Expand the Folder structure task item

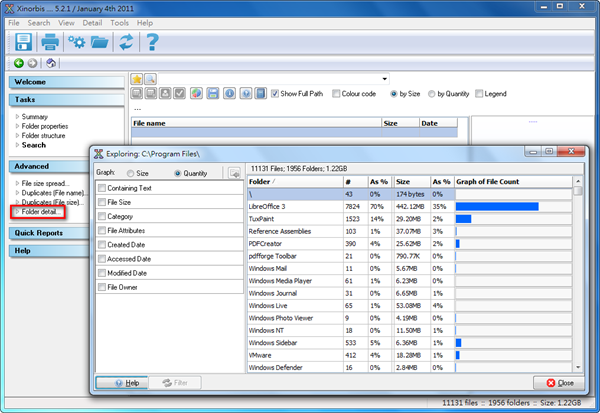[45, 136]
